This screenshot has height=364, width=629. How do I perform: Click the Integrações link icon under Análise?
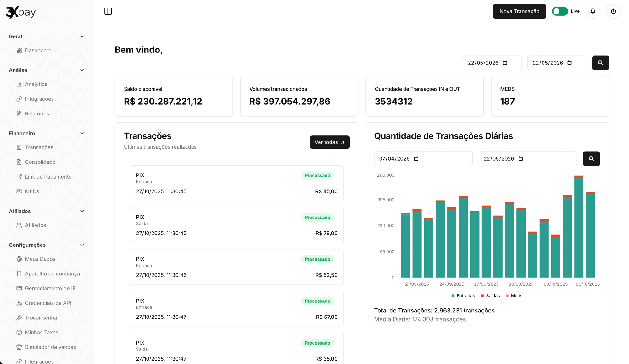point(19,99)
